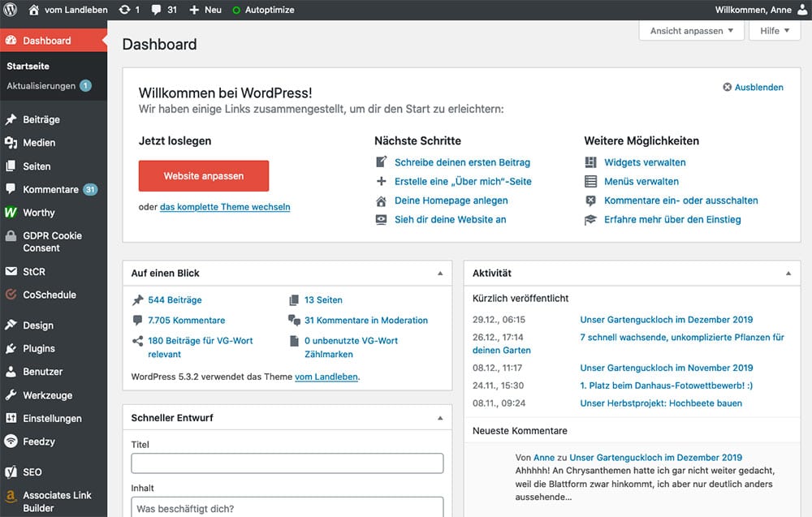
Task: Open 180 Beiträge für VG-Wort relevant
Action: [x=201, y=347]
